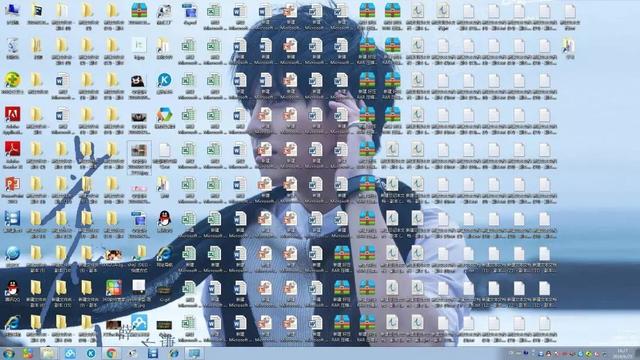Open Internet Explorer from the taskbar

[x=174, y=353]
